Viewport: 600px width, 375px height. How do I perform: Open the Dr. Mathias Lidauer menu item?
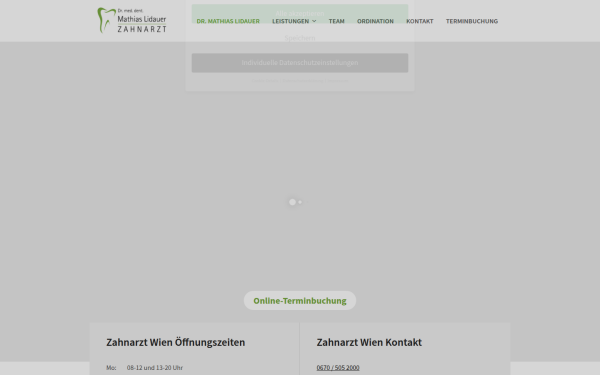[228, 21]
